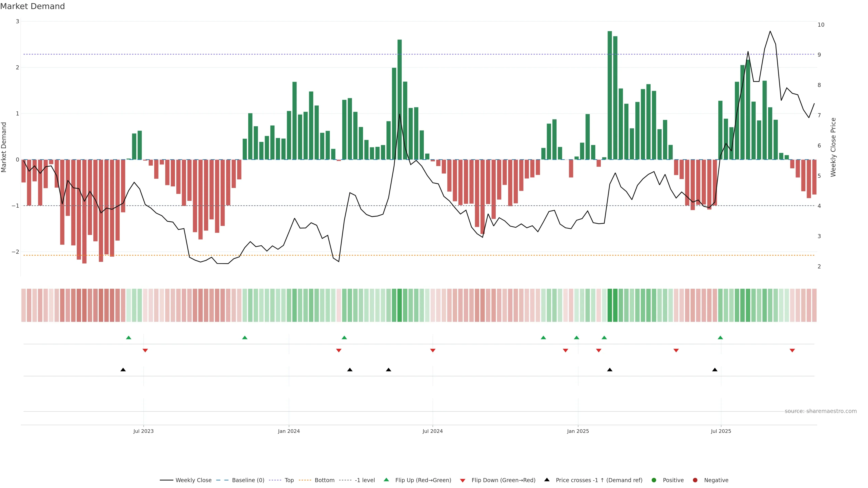Click the red Negative legend dot
This screenshot has height=488, width=868.
[695, 480]
